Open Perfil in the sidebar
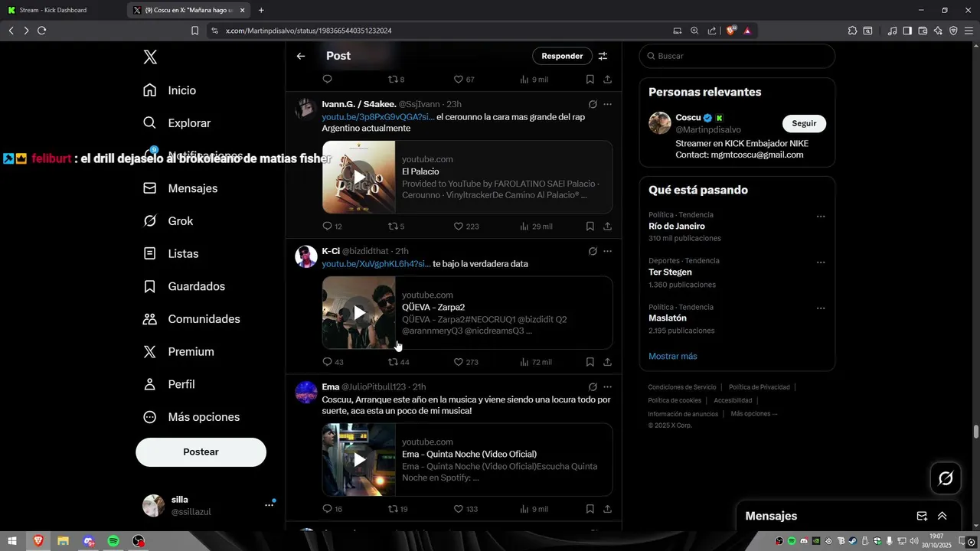The height and width of the screenshot is (551, 980). coord(169,384)
